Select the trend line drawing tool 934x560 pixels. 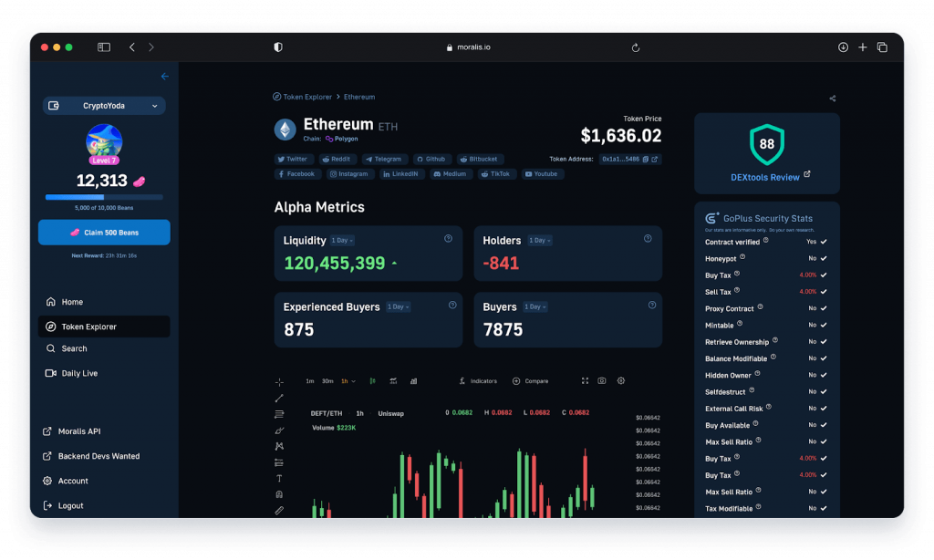pyautogui.click(x=279, y=398)
